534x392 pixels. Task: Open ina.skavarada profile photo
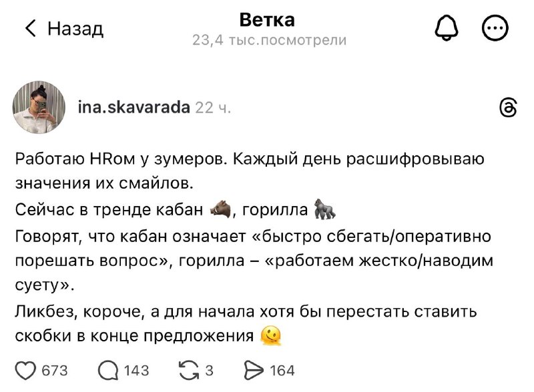[x=39, y=107]
